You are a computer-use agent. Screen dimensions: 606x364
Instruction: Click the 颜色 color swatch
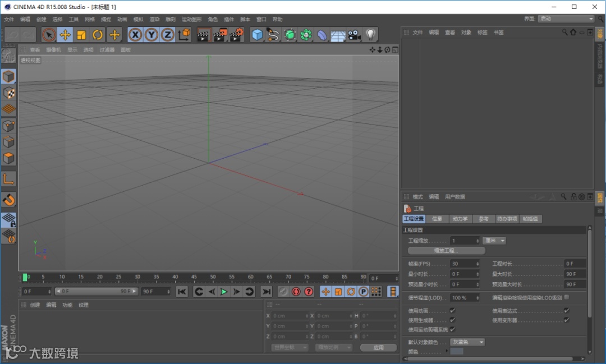click(457, 352)
